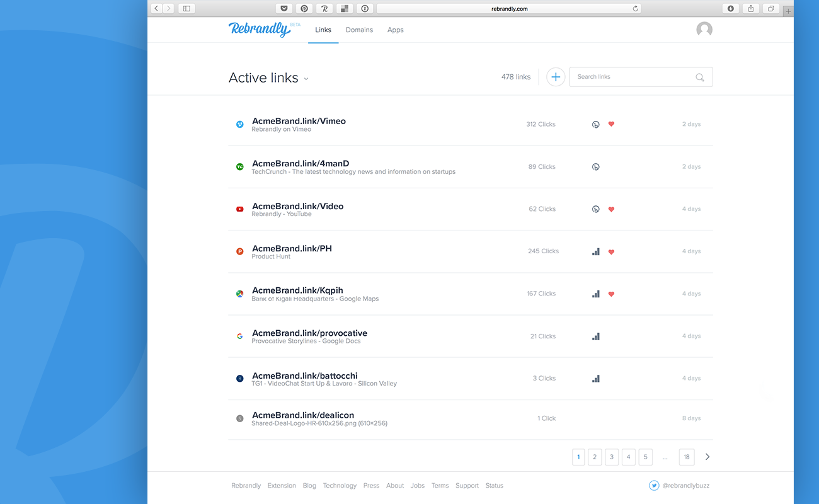819x504 pixels.
Task: Unfavorite the AcmeBrand.link/PH heart
Action: [611, 251]
